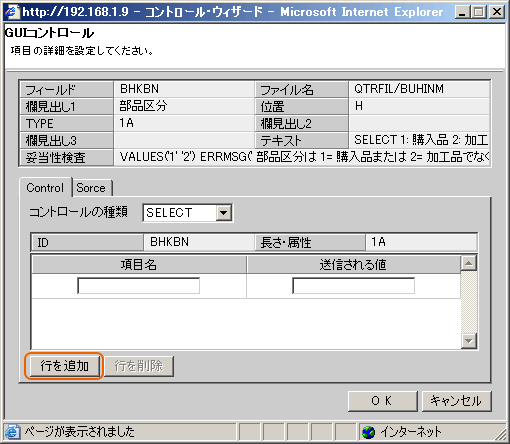Click the キャンセル button

(456, 401)
